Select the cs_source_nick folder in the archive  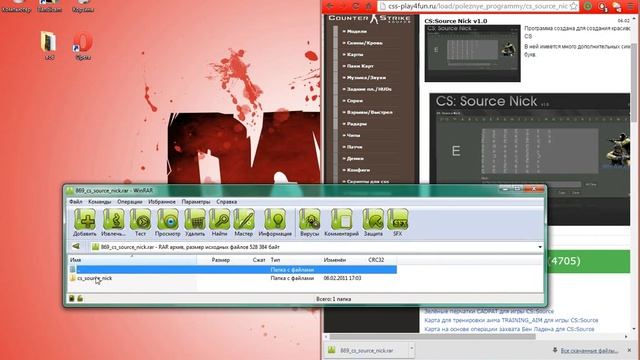point(94,278)
